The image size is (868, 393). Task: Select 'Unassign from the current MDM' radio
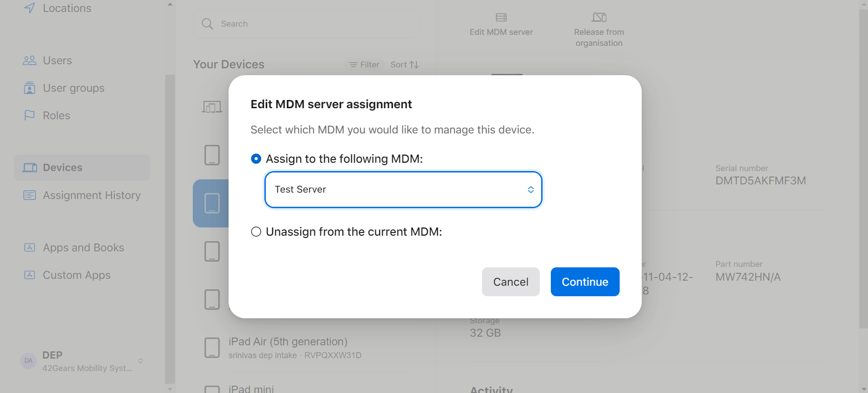[x=256, y=232]
